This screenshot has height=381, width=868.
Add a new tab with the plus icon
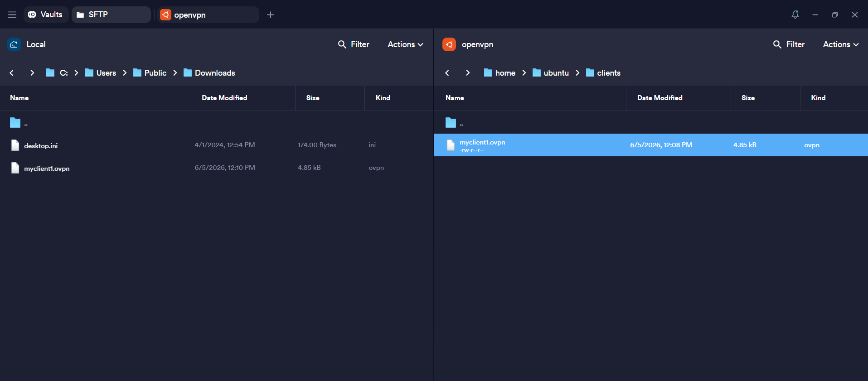tap(271, 15)
